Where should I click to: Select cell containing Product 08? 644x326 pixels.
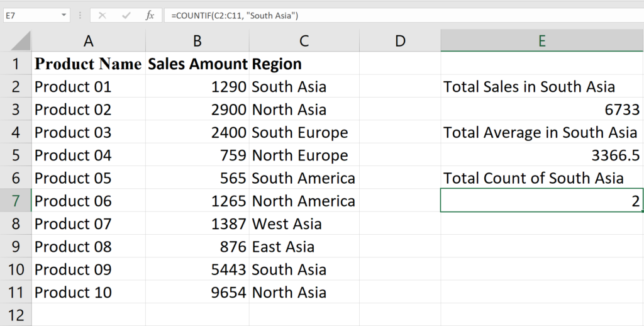pos(88,246)
